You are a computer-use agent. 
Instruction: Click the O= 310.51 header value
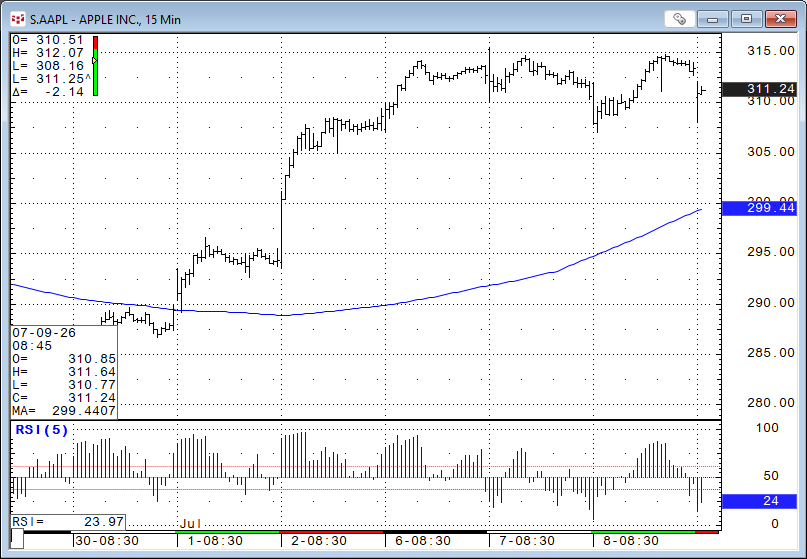pos(48,40)
